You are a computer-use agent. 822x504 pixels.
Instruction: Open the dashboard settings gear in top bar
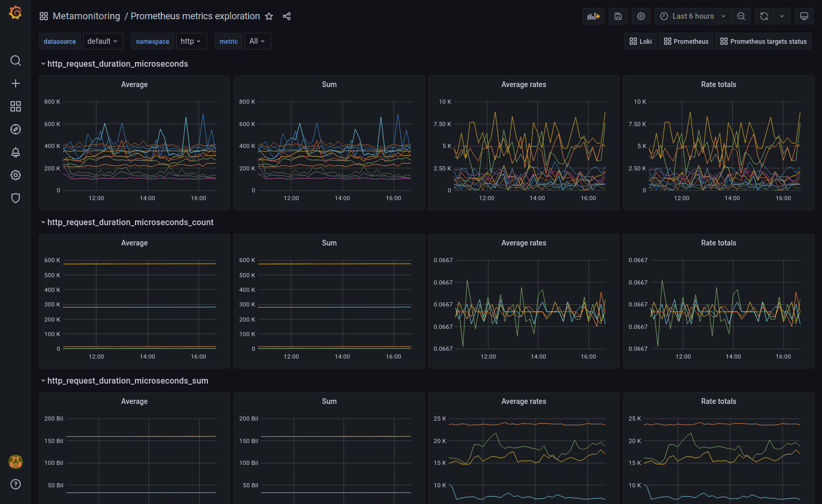pos(641,16)
